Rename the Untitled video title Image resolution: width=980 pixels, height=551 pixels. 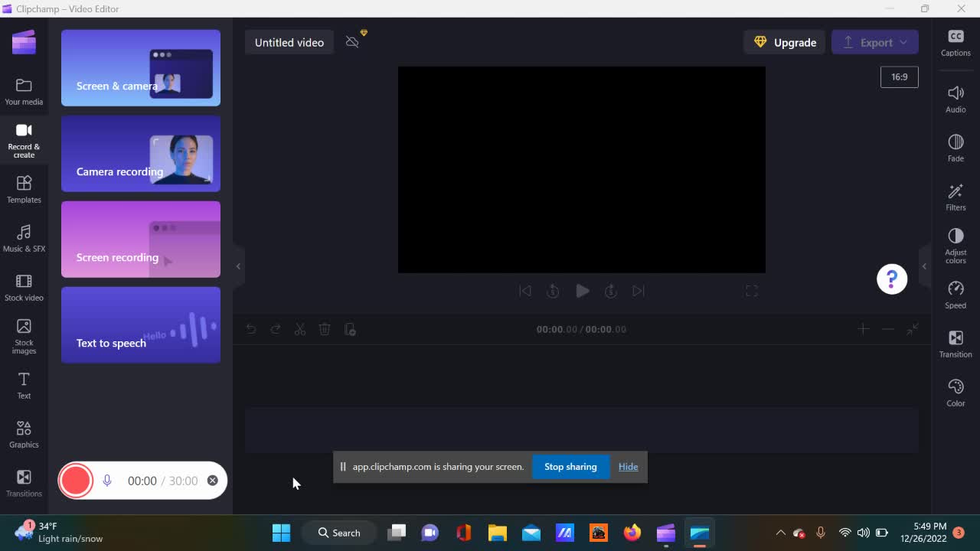(x=289, y=43)
